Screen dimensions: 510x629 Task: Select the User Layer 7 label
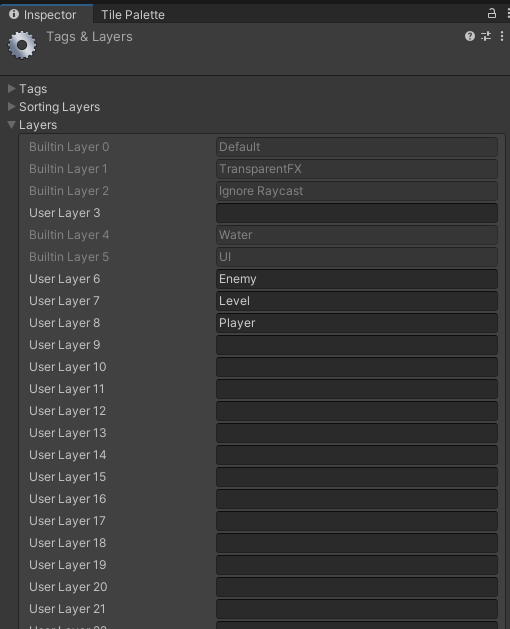[64, 301]
